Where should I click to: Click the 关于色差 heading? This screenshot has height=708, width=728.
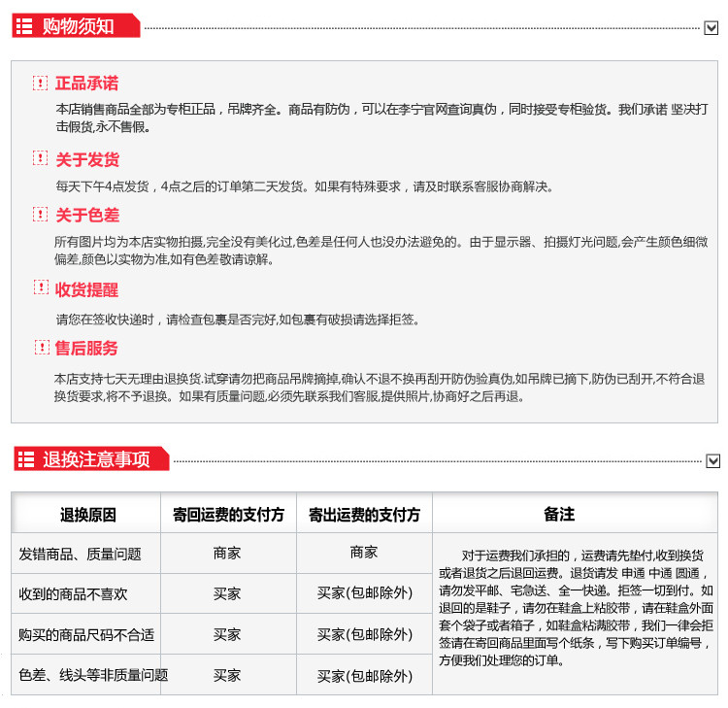click(87, 215)
